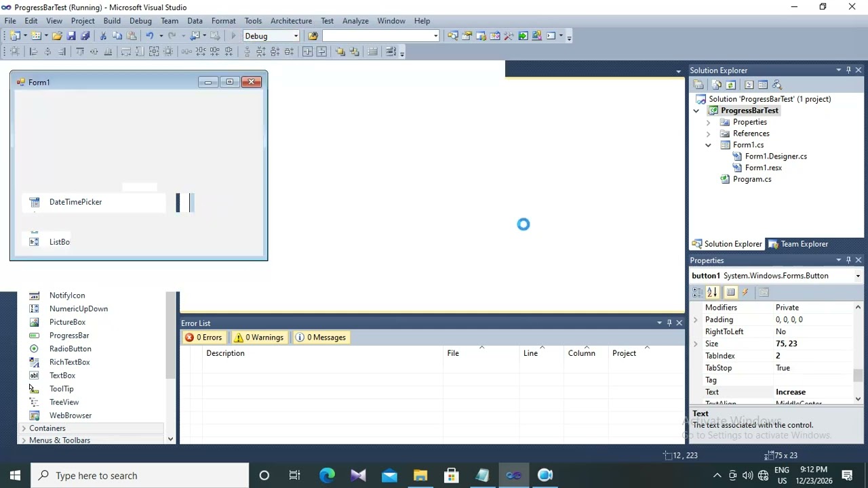
Task: Click the Send to Back layout icon
Action: click(354, 52)
